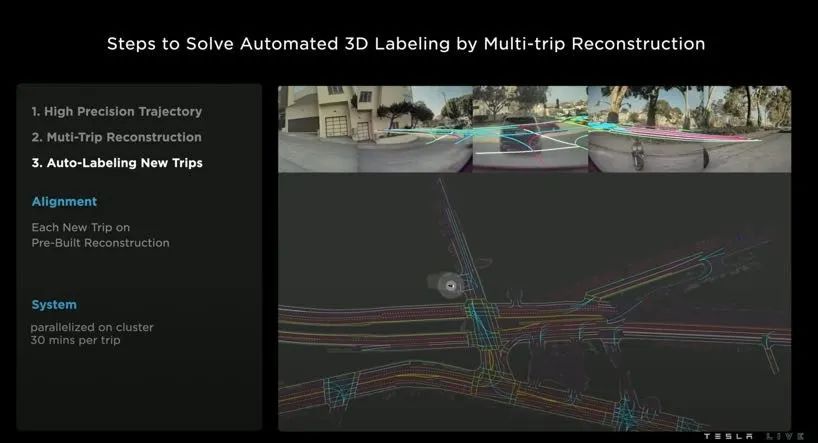818x443 pixels.
Task: Click 'parallelized on cluster' text
Action: (x=92, y=328)
